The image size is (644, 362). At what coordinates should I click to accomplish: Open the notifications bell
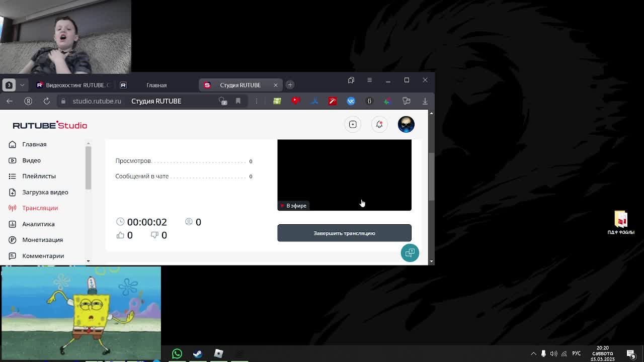[x=379, y=124]
